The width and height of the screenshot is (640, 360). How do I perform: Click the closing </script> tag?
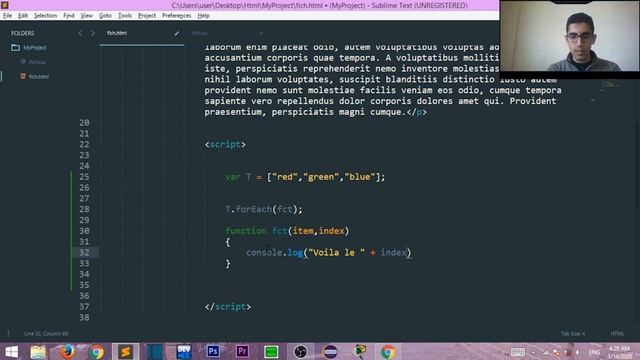[228, 307]
